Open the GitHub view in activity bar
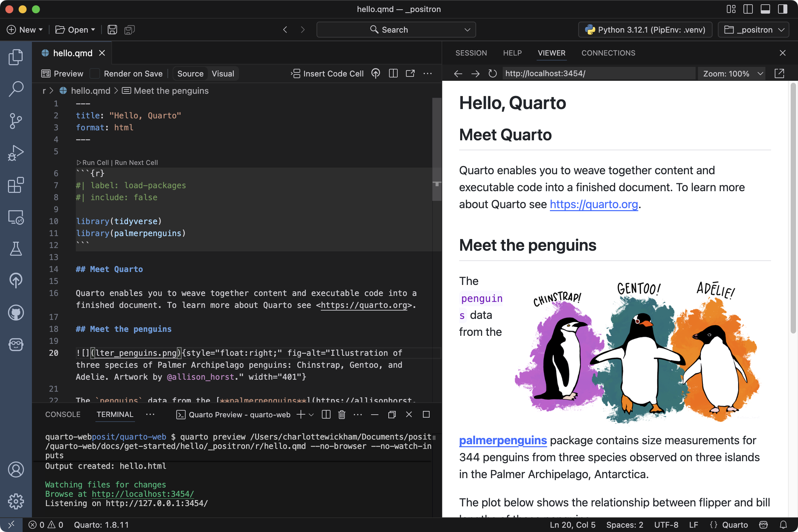Image resolution: width=798 pixels, height=532 pixels. pyautogui.click(x=16, y=313)
